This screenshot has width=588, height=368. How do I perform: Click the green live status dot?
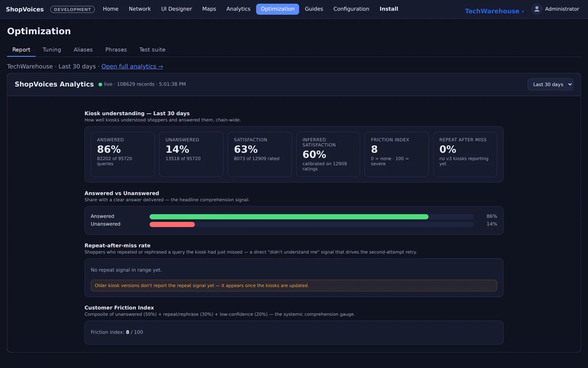[x=100, y=85]
